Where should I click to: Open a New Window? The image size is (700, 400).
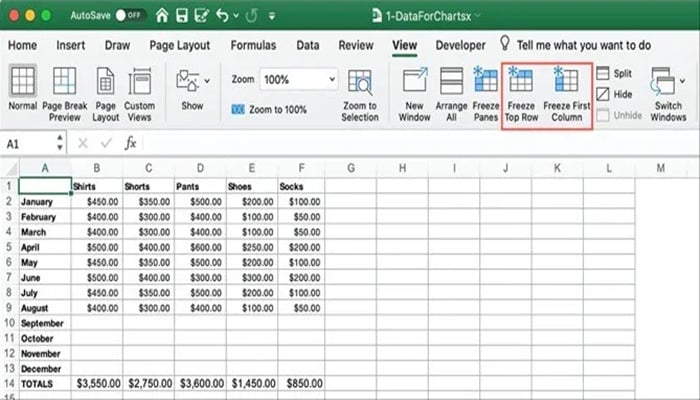(414, 94)
